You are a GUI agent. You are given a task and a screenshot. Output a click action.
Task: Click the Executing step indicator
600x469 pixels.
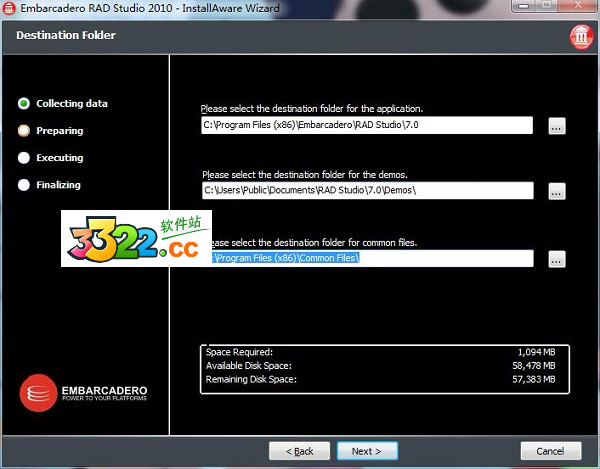[x=24, y=158]
